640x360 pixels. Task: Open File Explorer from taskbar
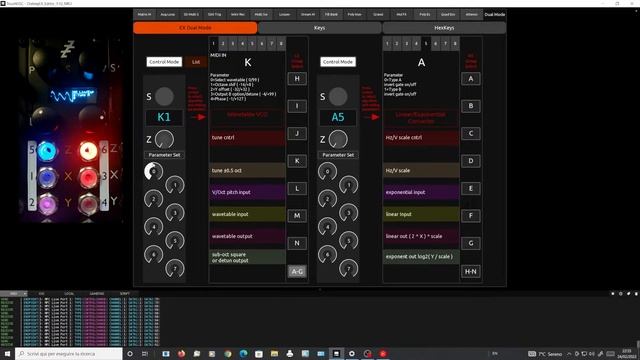274,353
